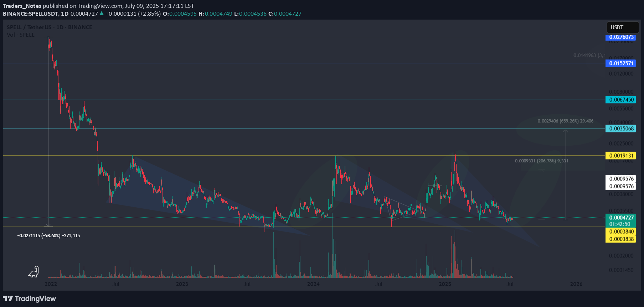Select the yellow 0.0019131 price label

coord(621,156)
